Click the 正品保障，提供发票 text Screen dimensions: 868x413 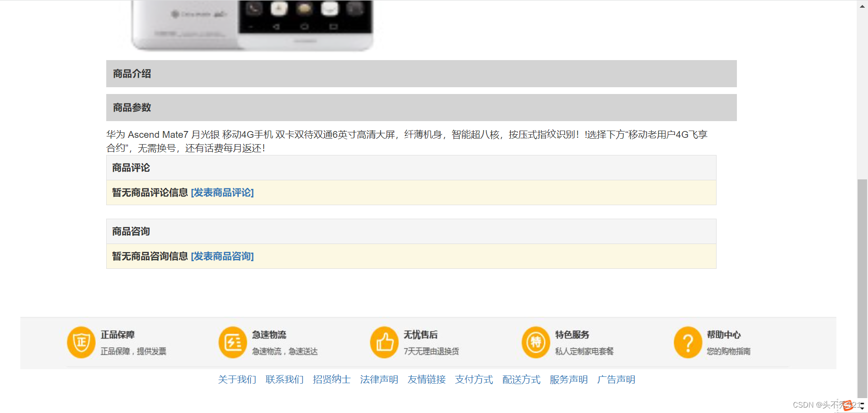[x=133, y=351]
